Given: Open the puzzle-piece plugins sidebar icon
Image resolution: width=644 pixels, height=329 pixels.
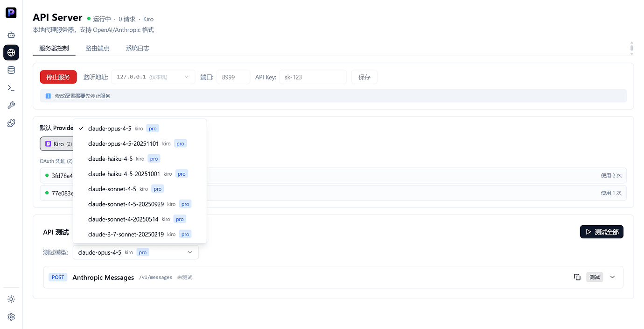Looking at the screenshot, I should (11, 123).
